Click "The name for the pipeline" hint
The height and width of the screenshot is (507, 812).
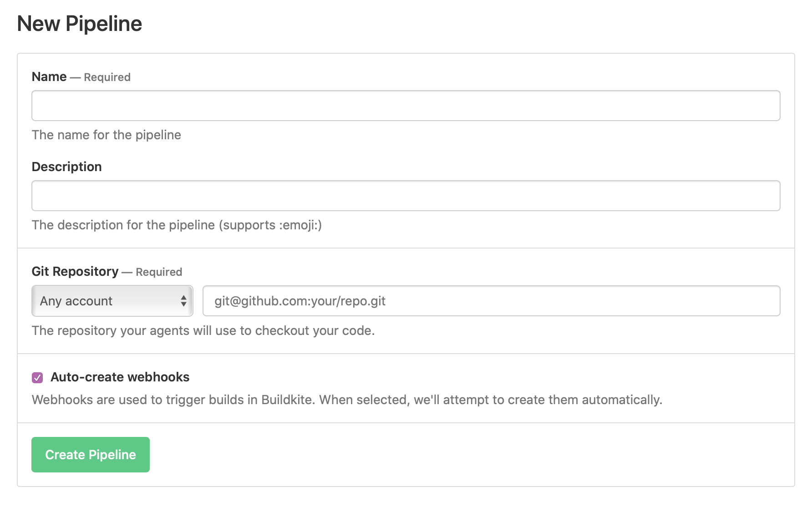click(x=106, y=135)
